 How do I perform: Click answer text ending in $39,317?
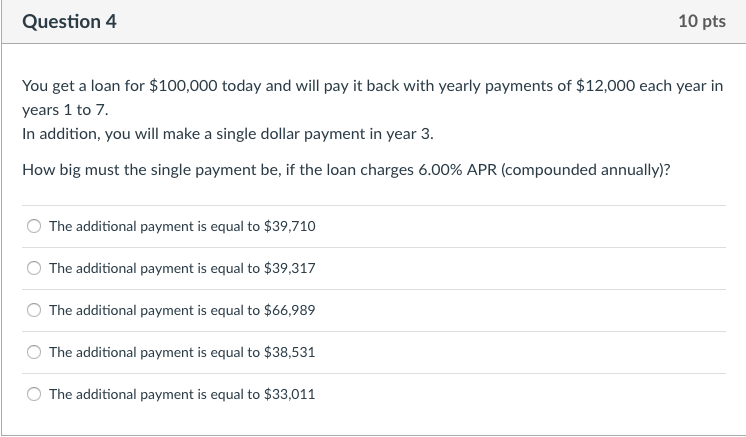pos(182,268)
